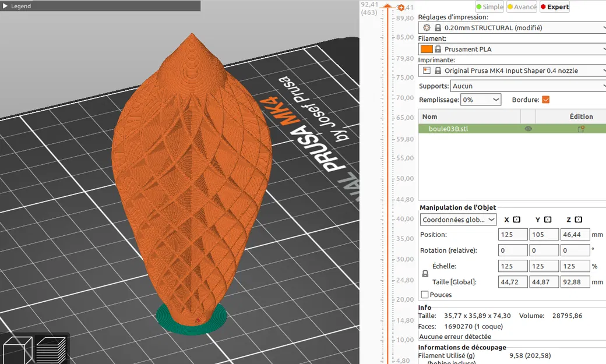Click the layer slider track at height 50,00
The height and width of the screenshot is (364, 606).
click(387, 179)
